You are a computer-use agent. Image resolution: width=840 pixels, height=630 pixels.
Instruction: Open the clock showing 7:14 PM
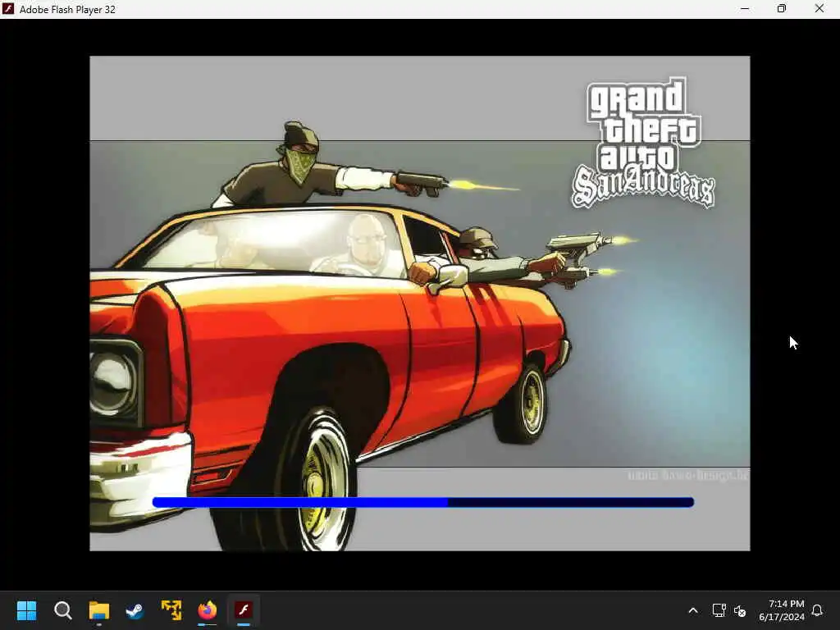pos(782,610)
